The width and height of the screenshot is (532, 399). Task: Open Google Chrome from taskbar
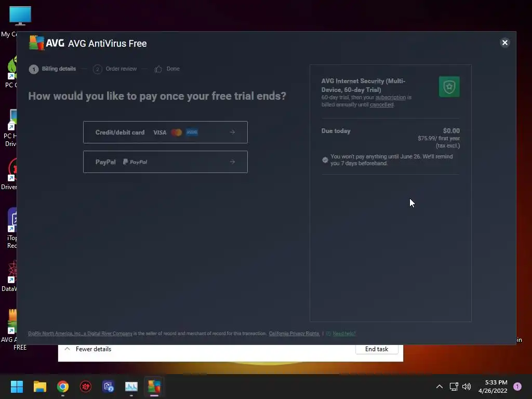(x=63, y=387)
